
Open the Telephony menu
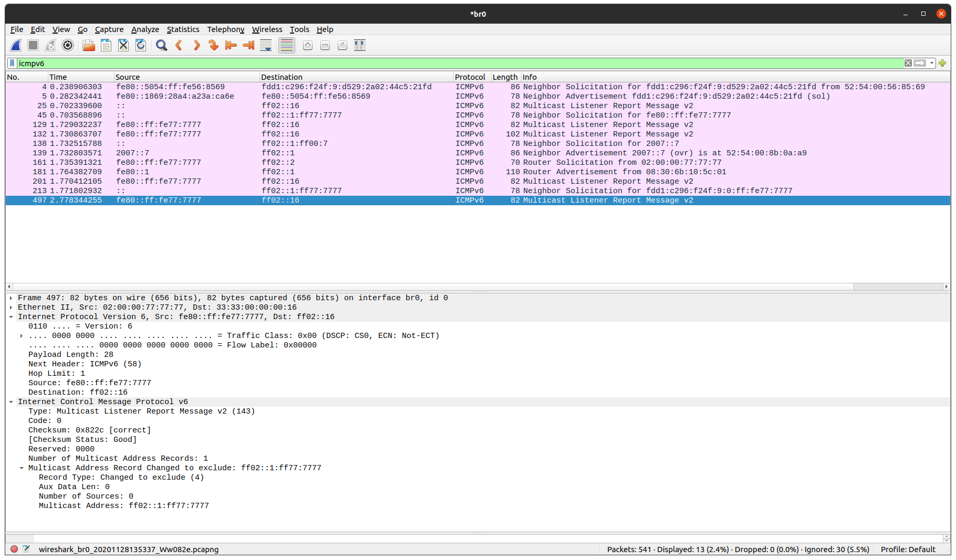coord(225,29)
